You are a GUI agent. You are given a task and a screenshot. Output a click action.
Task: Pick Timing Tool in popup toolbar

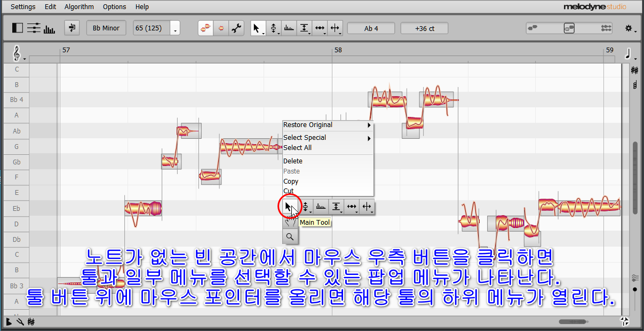click(x=352, y=207)
